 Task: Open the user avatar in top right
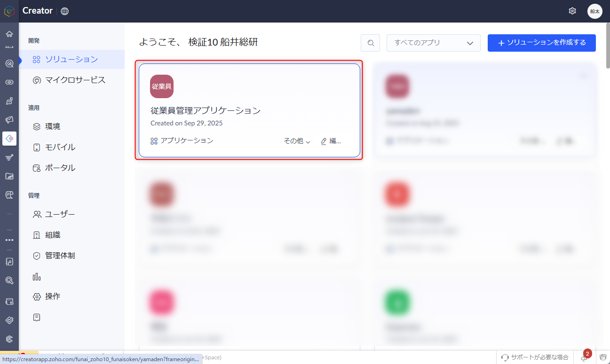594,11
